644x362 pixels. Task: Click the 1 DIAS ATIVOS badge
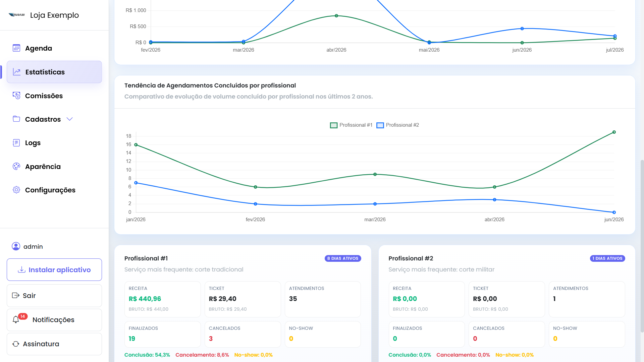click(x=607, y=258)
